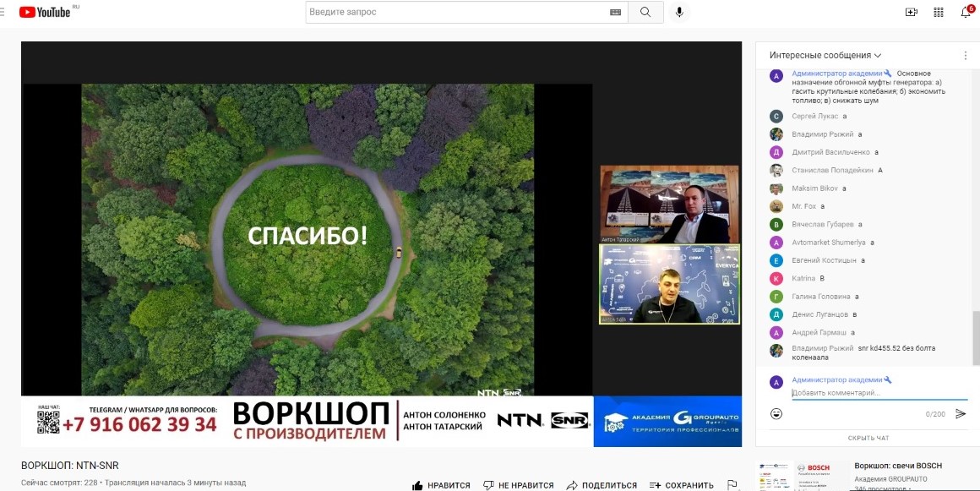Screen dimensions: 980x491
Task: Click the message text snr kd455.52 без болта
Action: pos(896,348)
